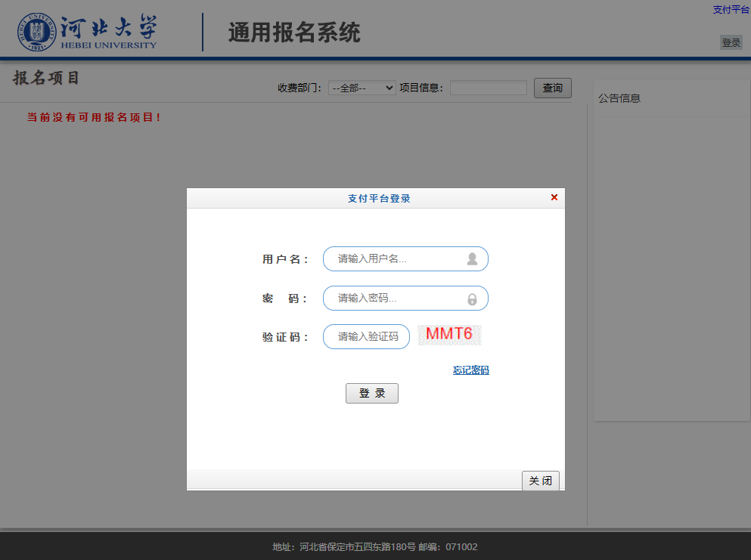Close the dialog with the red X
751x560 pixels.
pyautogui.click(x=554, y=197)
